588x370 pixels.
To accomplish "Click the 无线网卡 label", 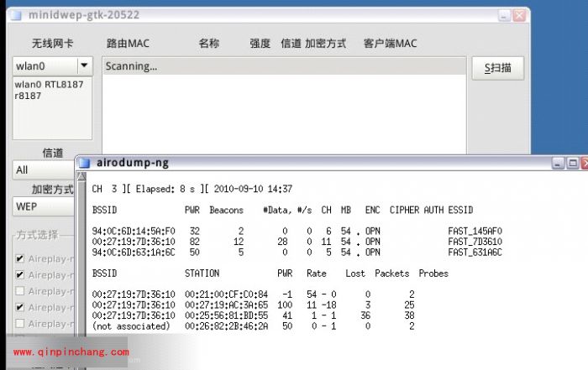I will (52, 44).
